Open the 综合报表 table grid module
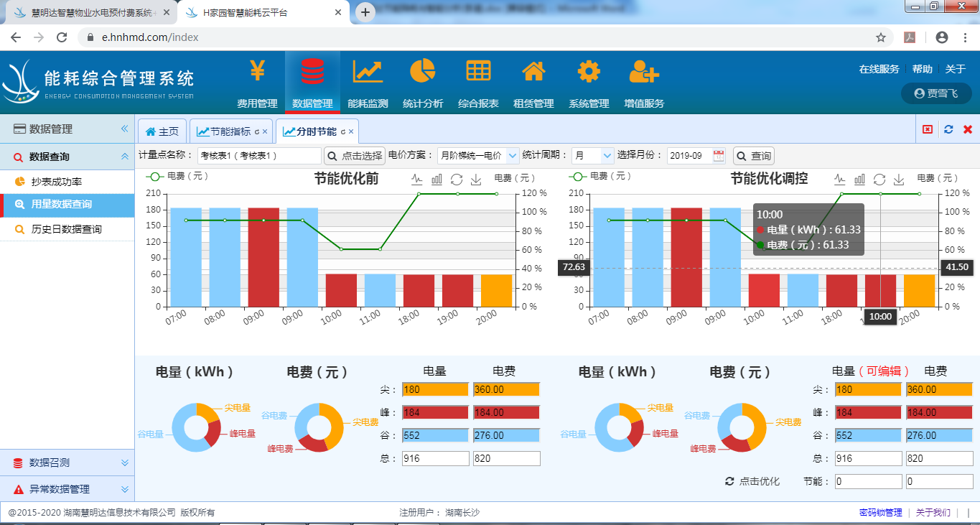 click(x=478, y=83)
